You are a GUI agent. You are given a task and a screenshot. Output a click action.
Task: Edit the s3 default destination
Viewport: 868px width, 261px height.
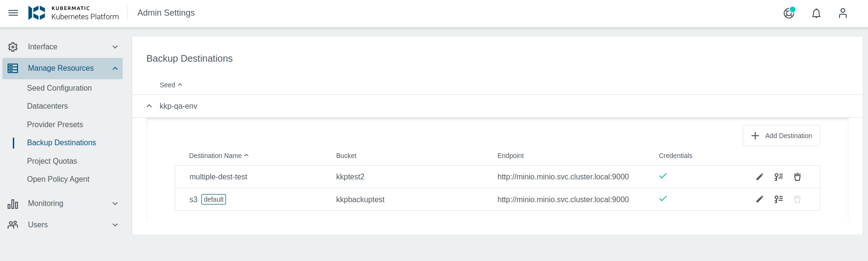click(x=759, y=199)
